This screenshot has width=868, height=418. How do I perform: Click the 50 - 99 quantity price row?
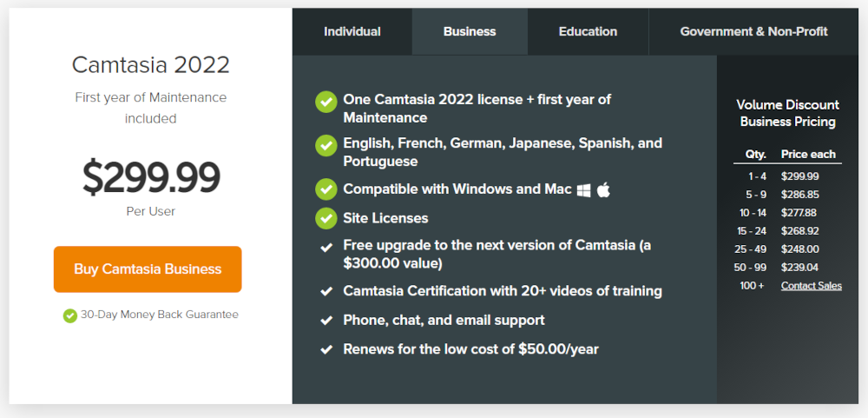[x=787, y=268]
